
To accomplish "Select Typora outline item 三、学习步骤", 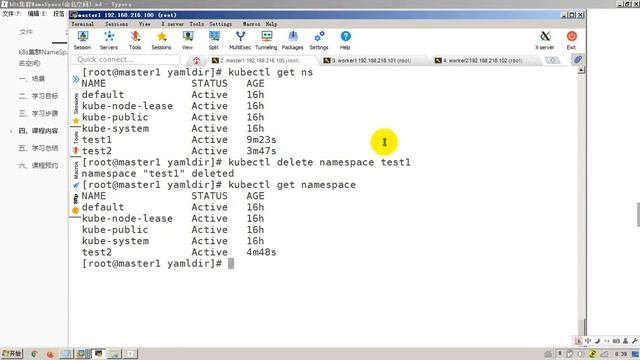I will [x=38, y=113].
